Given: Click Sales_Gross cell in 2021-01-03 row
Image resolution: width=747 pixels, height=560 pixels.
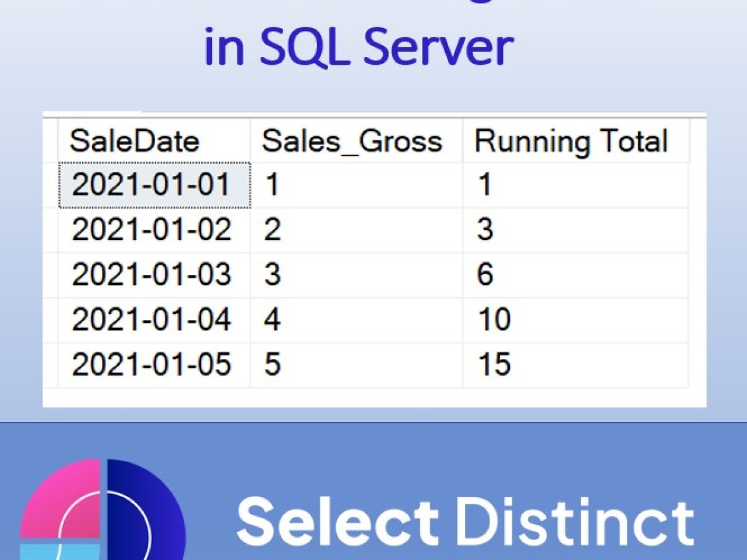Looking at the screenshot, I should [x=356, y=275].
